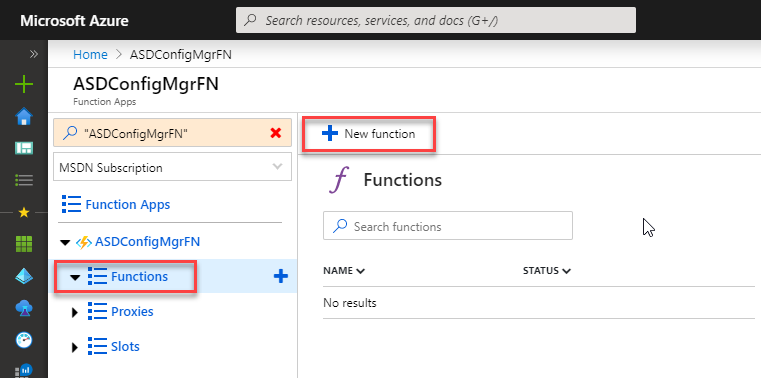Image resolution: width=761 pixels, height=378 pixels.
Task: Expand the Azure left sidebar chevrons
Action: coord(33,54)
